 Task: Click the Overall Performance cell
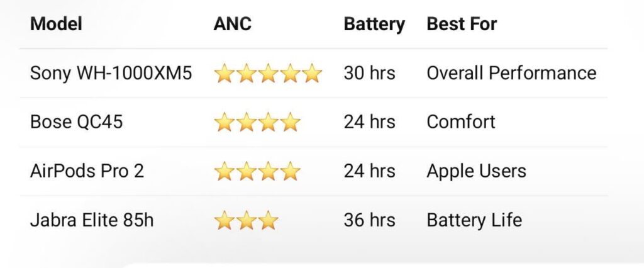(511, 73)
